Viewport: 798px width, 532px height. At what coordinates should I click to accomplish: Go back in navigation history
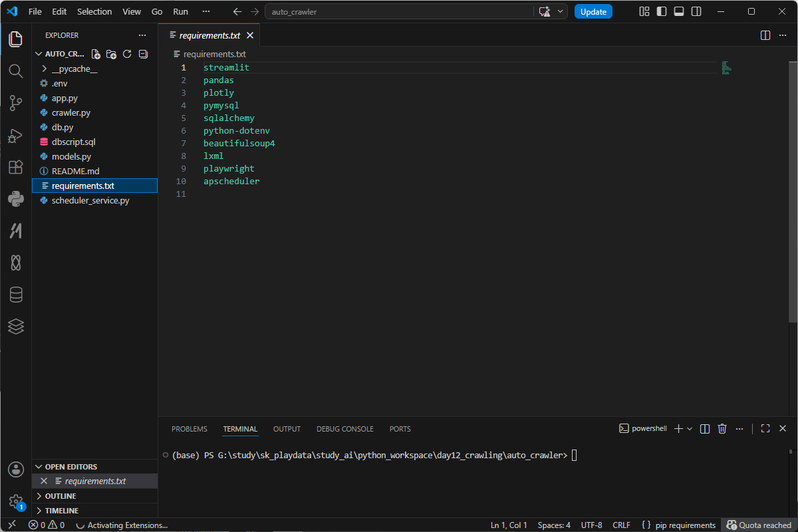(237, 11)
